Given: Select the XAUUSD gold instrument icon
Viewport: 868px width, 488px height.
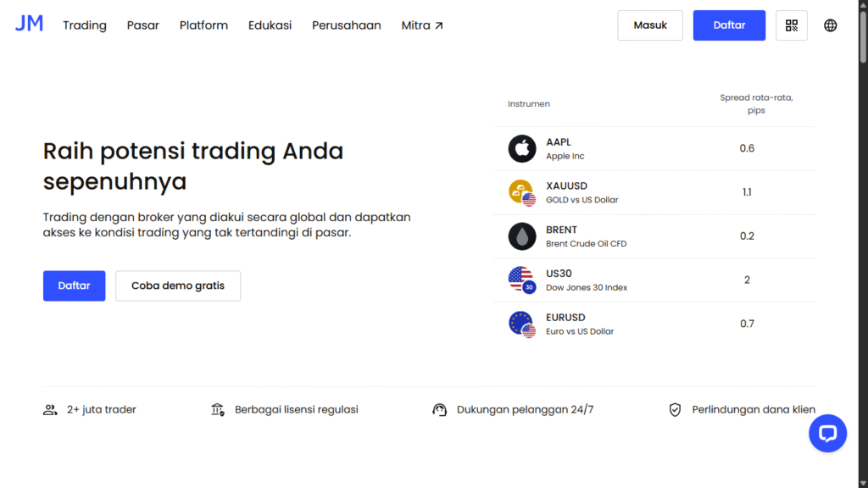Looking at the screenshot, I should pyautogui.click(x=522, y=192).
